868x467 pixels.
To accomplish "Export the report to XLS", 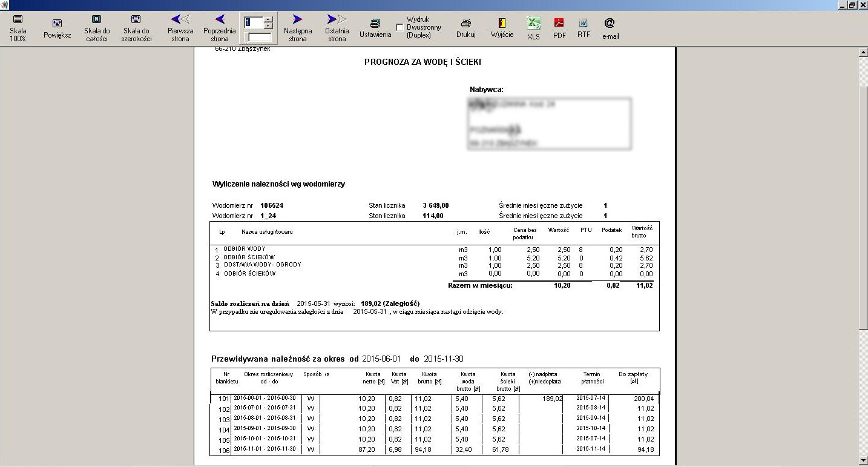I will [533, 28].
